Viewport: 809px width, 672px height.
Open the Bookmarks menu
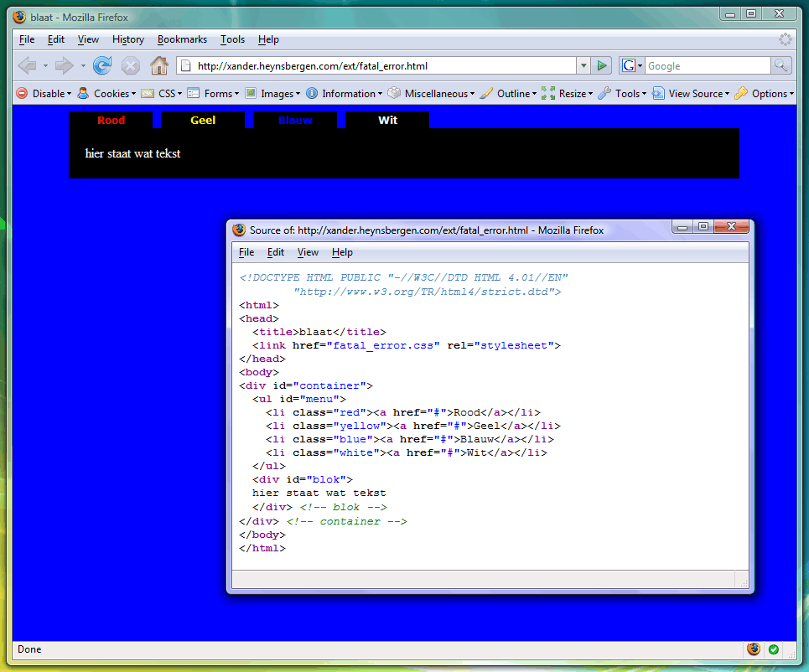click(182, 39)
